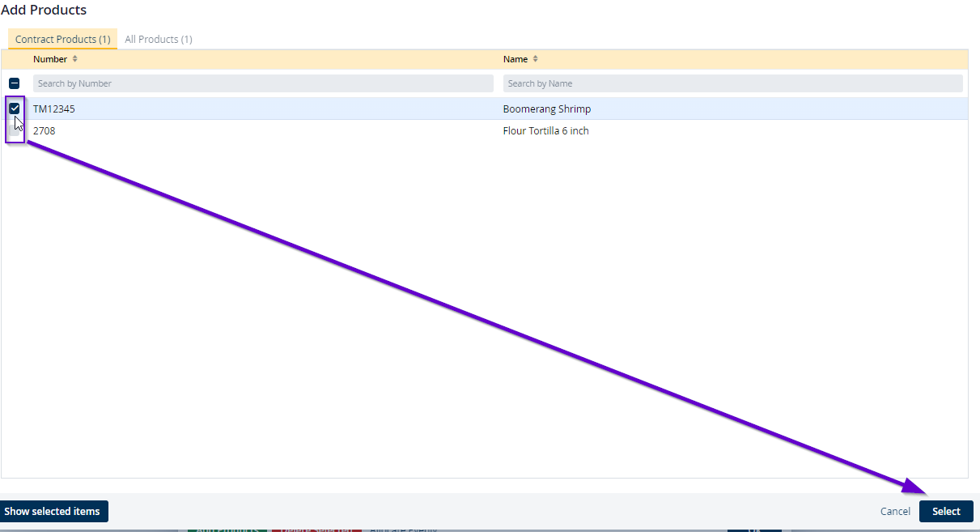Click the Name column header label
980x532 pixels.
515,59
